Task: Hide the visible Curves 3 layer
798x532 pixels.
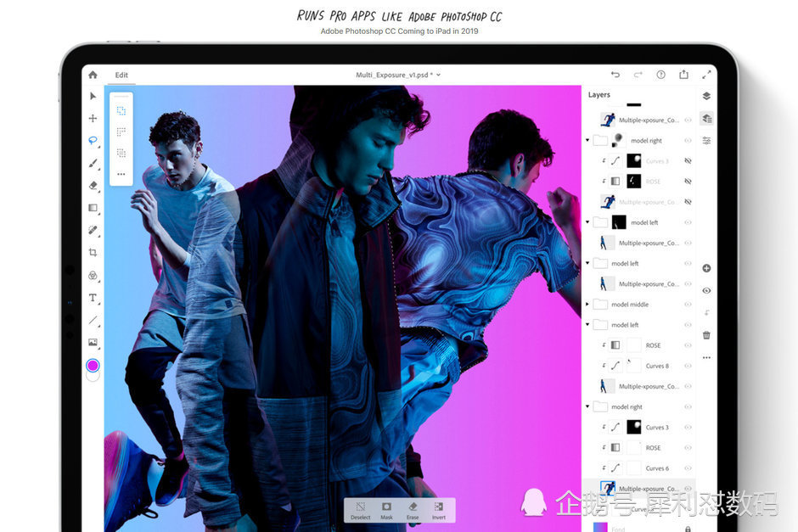Action: pyautogui.click(x=688, y=428)
